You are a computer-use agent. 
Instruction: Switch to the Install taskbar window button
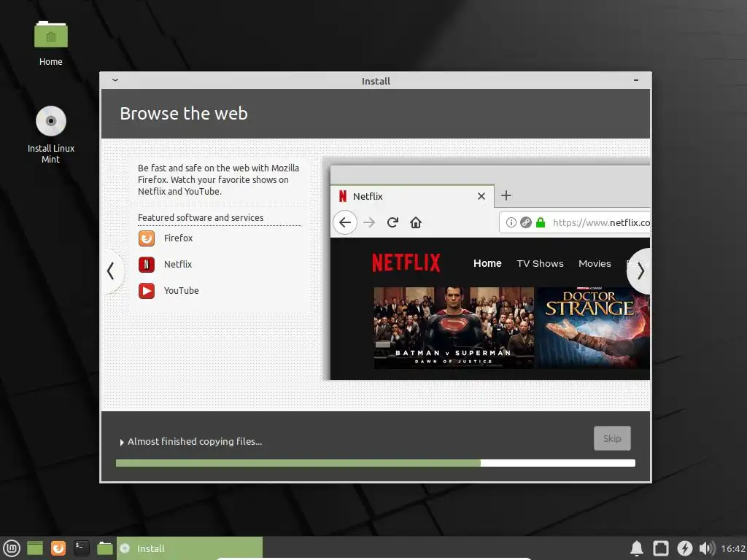(190, 548)
